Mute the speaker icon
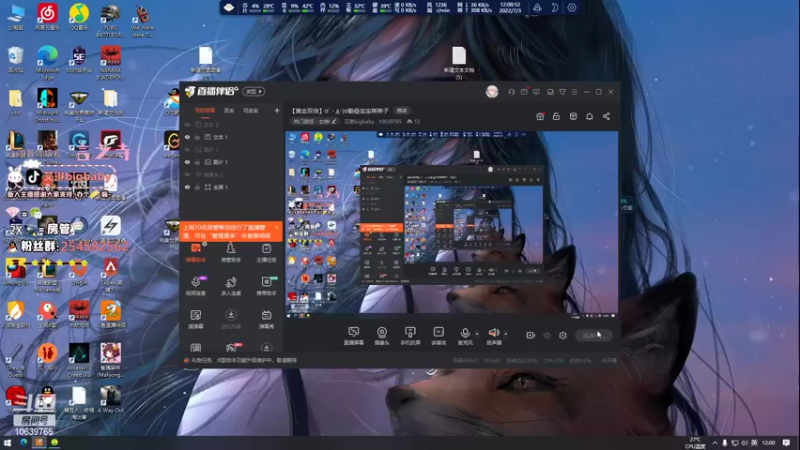800x450 pixels. tap(494, 333)
